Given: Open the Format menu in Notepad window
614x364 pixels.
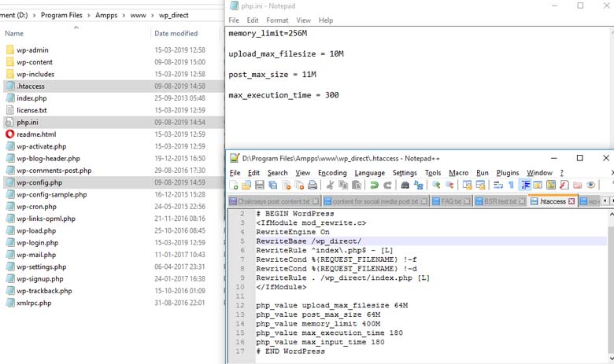Looking at the screenshot, I should point(277,20).
